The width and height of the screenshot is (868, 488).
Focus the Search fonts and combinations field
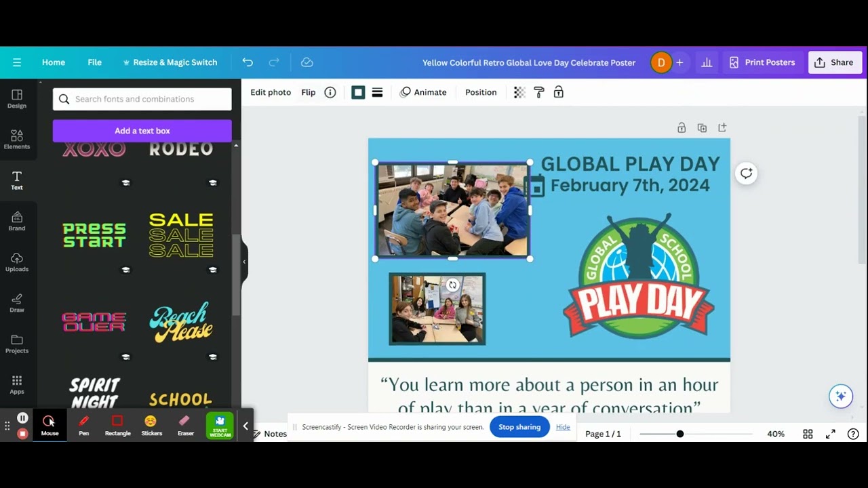point(142,99)
